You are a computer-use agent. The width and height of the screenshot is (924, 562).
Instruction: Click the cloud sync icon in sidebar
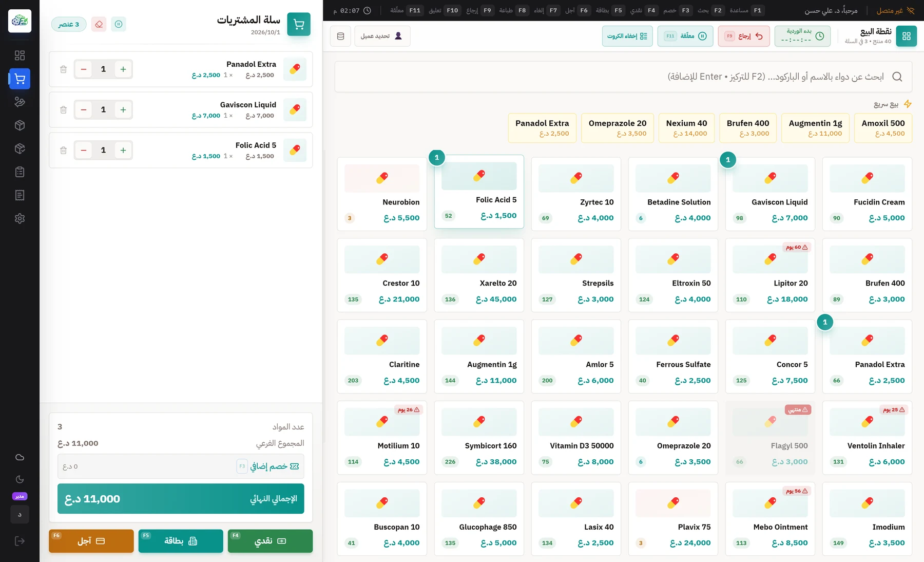click(x=20, y=457)
